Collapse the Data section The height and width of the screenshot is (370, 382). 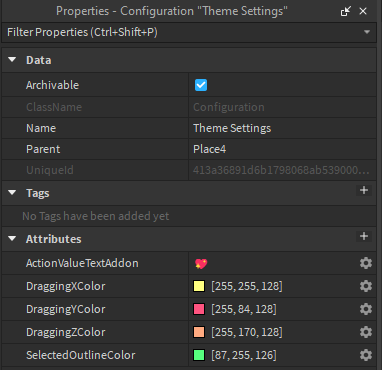12,60
